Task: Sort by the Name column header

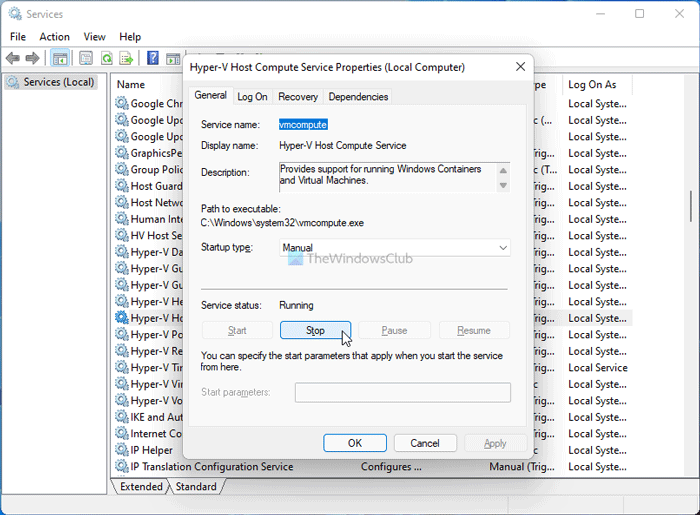Action: pos(131,84)
